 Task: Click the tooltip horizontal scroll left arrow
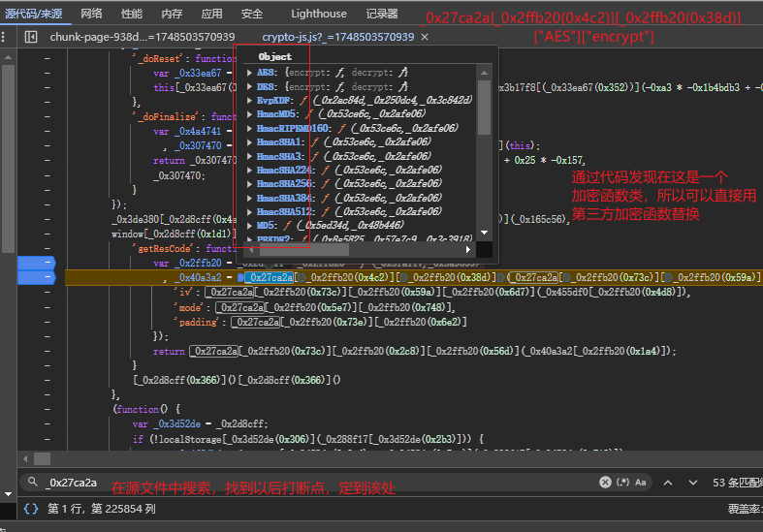click(x=251, y=249)
